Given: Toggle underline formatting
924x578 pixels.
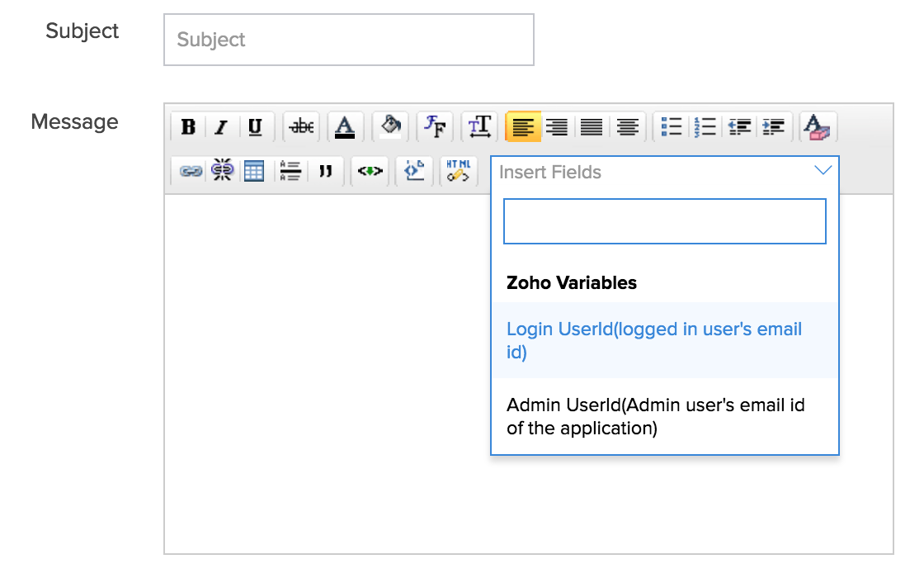Looking at the screenshot, I should (255, 127).
